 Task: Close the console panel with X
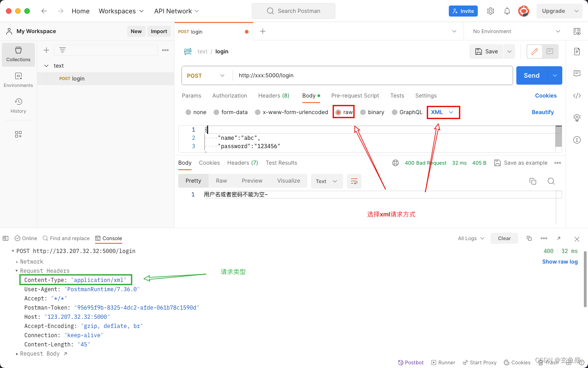(x=577, y=239)
